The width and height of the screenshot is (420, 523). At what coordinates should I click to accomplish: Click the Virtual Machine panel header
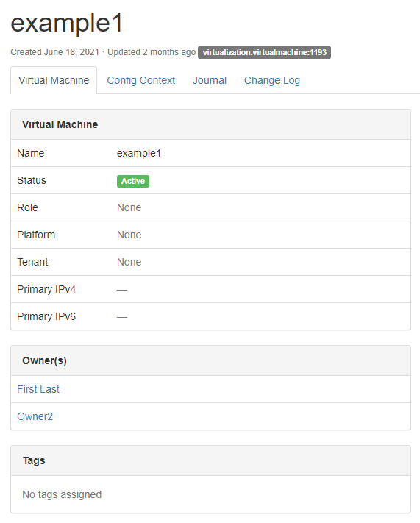(x=210, y=124)
